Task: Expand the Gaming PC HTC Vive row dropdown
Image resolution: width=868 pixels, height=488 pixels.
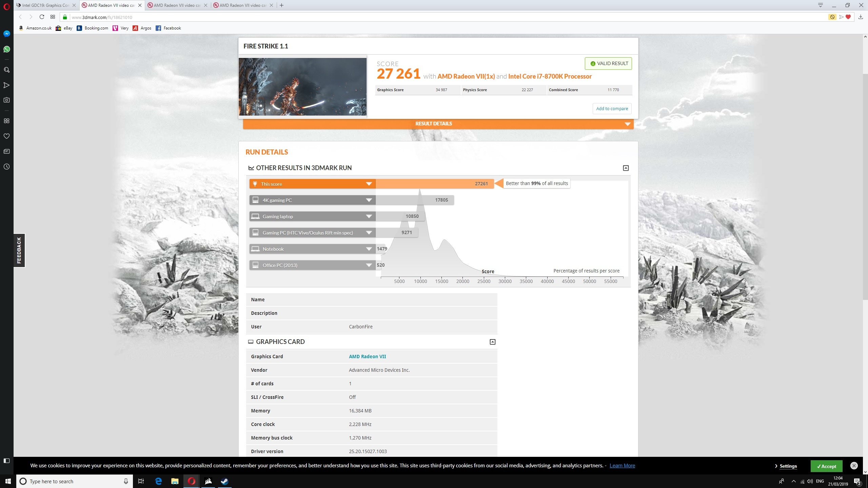Action: click(369, 233)
